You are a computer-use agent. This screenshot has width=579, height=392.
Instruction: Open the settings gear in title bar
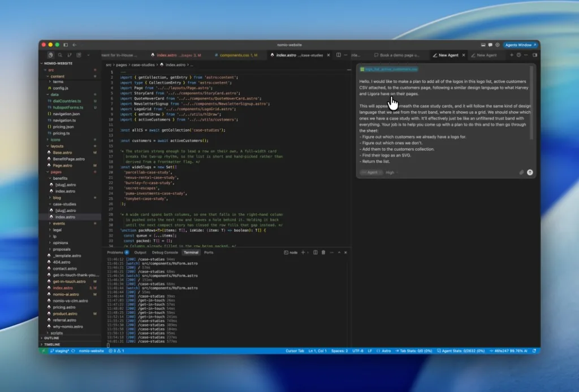(x=498, y=45)
